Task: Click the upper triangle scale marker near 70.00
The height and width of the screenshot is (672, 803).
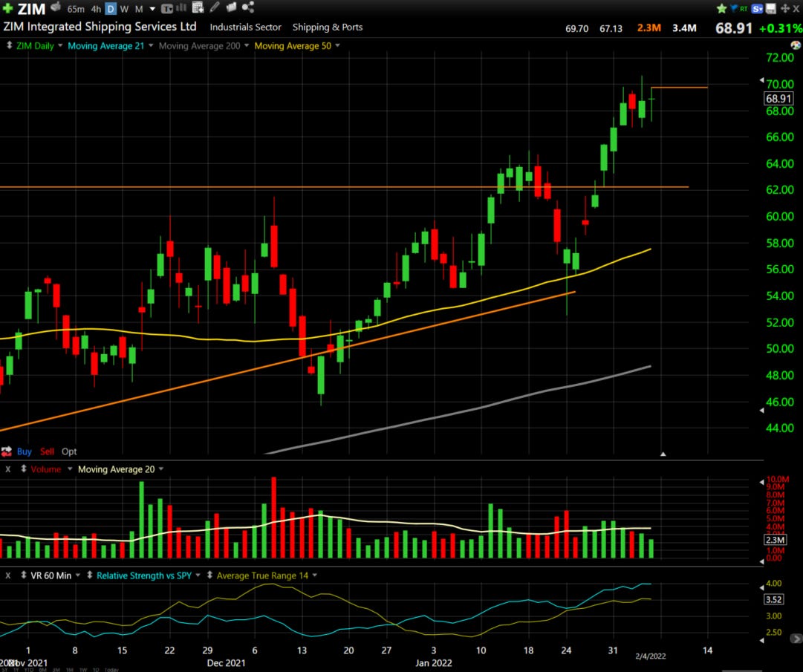Action: (x=761, y=80)
